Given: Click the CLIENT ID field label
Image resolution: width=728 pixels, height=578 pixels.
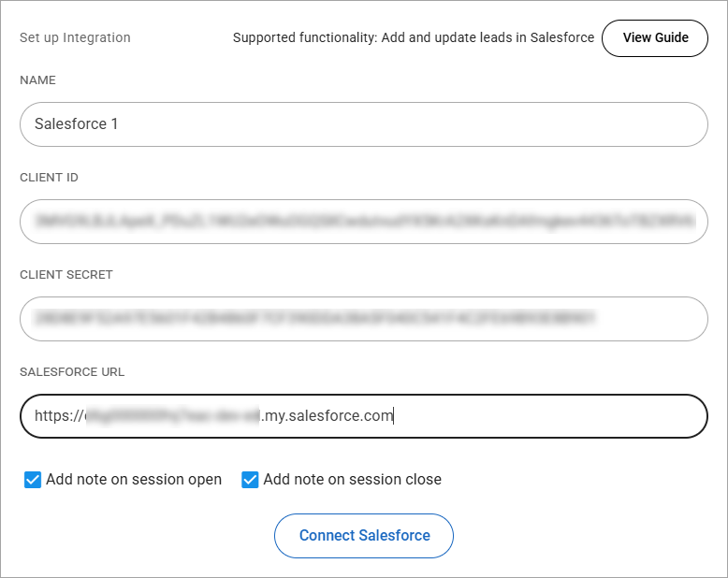Looking at the screenshot, I should coord(49,178).
